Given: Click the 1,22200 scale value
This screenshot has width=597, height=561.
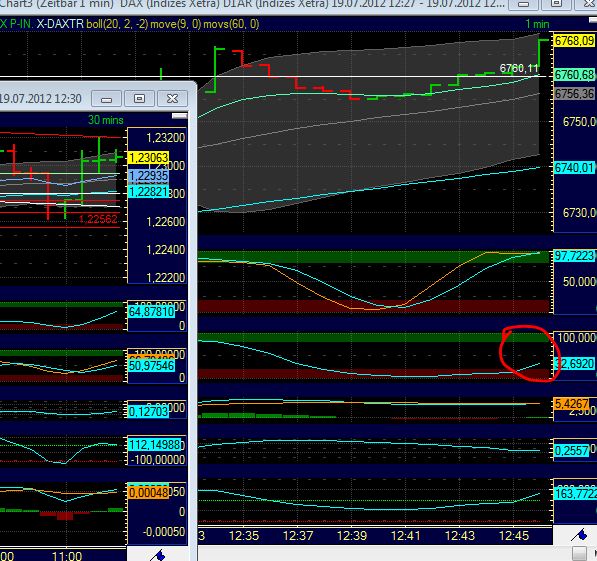Looking at the screenshot, I should (x=166, y=278).
